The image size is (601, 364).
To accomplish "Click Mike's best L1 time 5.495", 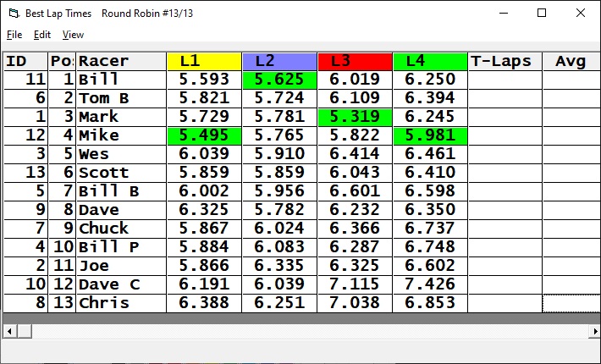I will tap(204, 135).
